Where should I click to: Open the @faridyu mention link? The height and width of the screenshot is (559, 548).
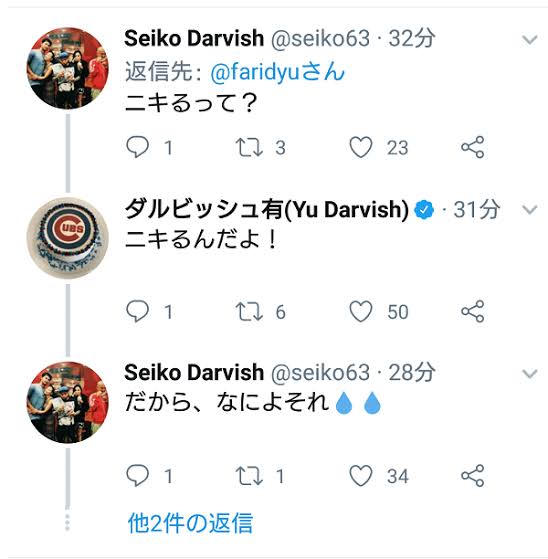point(277,72)
